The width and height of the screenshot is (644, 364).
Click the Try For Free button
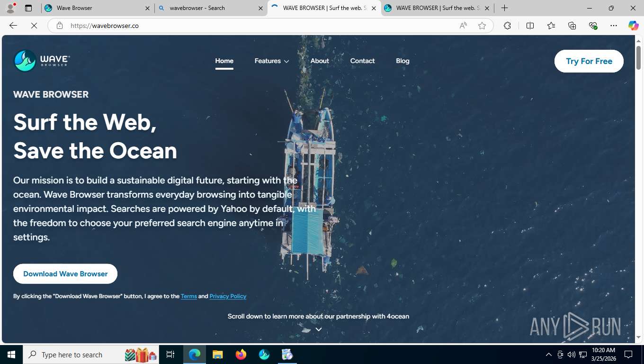(x=589, y=61)
